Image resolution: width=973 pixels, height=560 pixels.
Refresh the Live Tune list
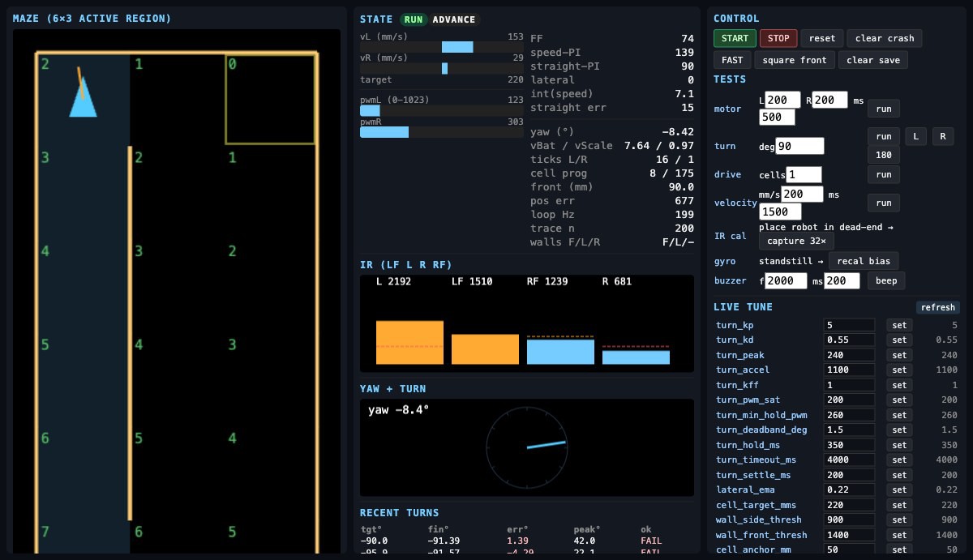[x=938, y=307]
